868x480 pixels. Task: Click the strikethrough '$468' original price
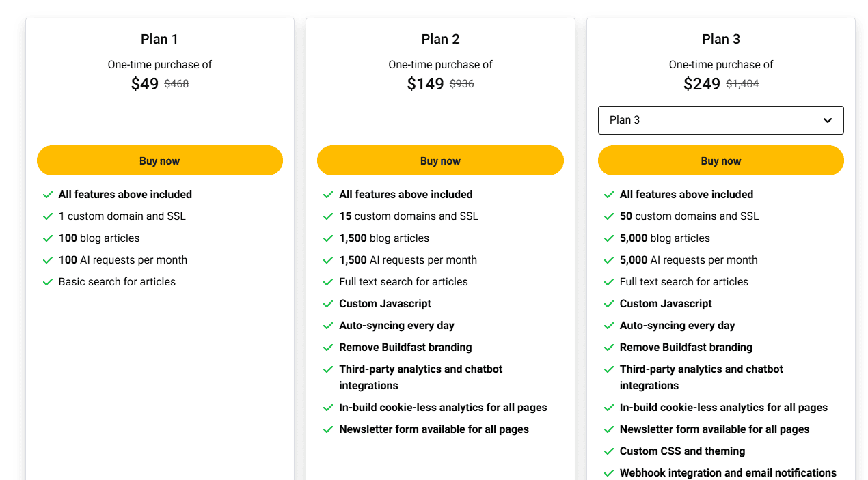pyautogui.click(x=176, y=83)
